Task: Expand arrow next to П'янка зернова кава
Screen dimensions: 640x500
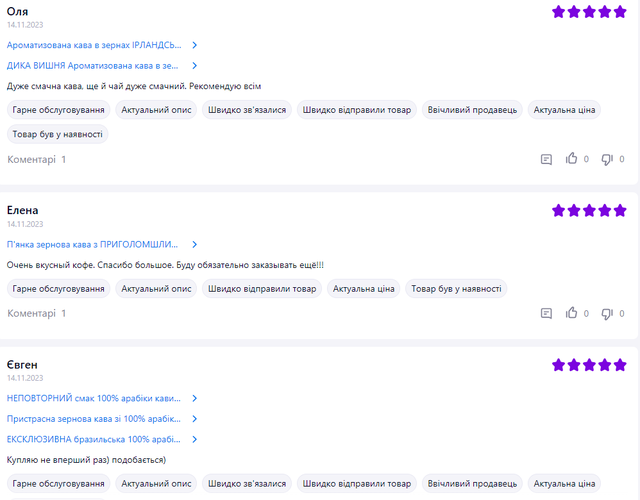Action: [x=195, y=244]
